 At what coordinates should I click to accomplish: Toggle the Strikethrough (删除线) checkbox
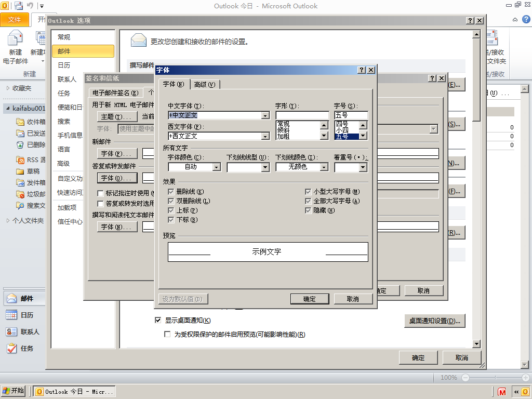pos(171,192)
